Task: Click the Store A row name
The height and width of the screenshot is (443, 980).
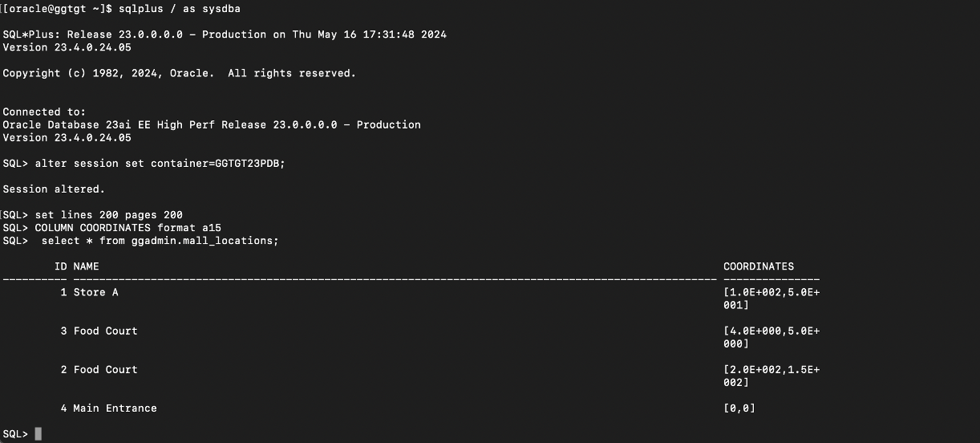Action: [95, 292]
